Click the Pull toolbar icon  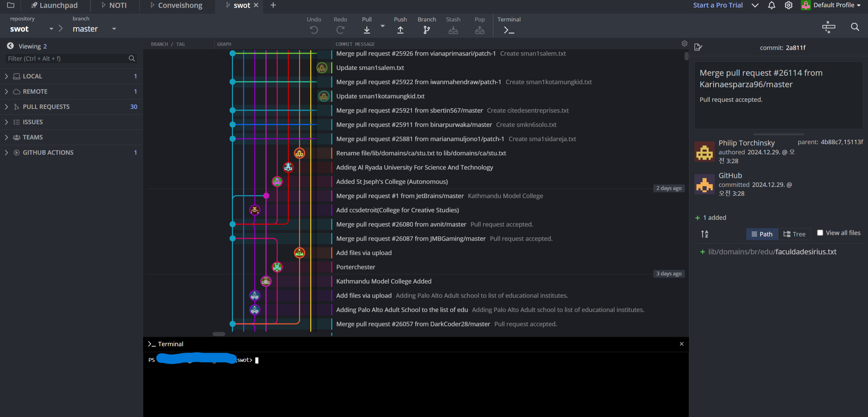point(367,30)
